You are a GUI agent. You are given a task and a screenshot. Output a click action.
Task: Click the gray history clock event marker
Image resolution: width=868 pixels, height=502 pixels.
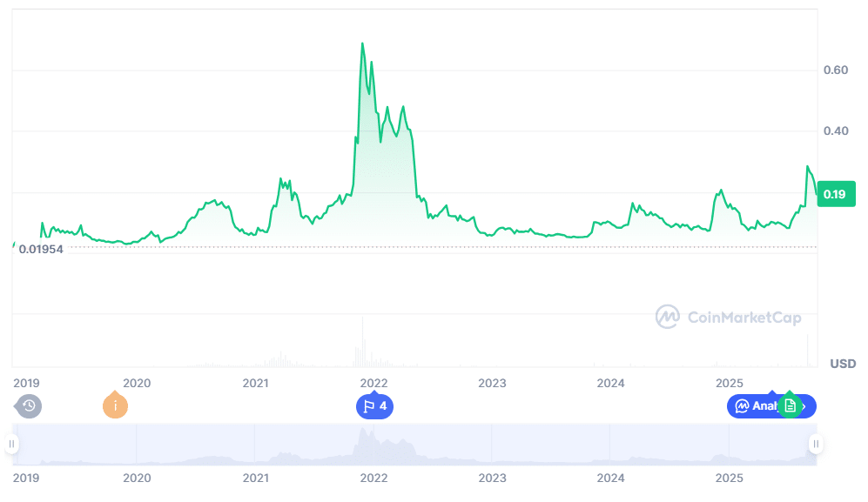click(x=29, y=405)
